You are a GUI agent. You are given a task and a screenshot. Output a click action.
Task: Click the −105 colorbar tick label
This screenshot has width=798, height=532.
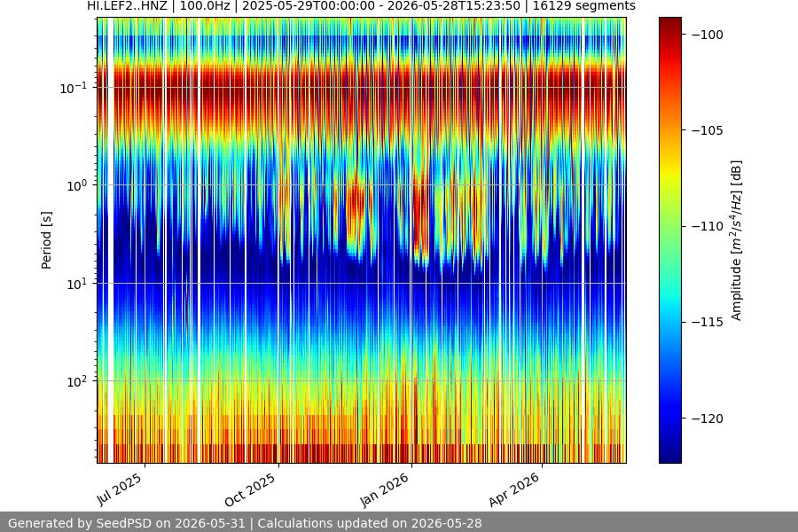point(708,130)
